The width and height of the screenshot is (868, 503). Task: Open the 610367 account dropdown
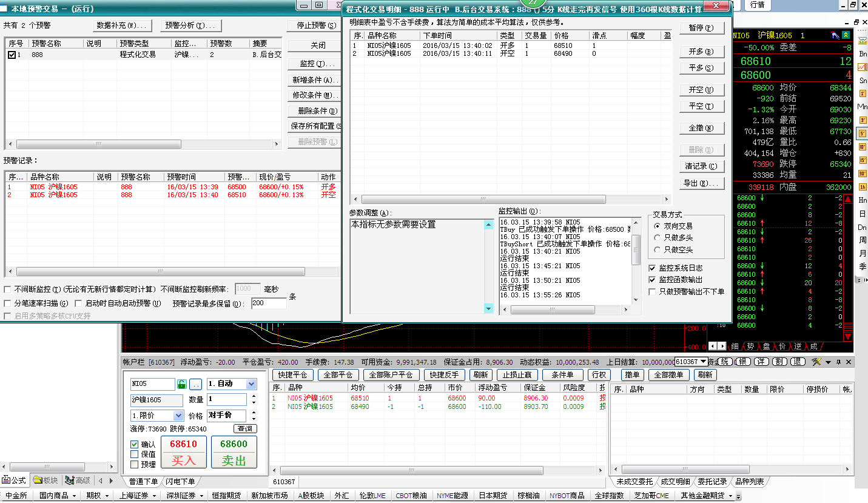[703, 362]
